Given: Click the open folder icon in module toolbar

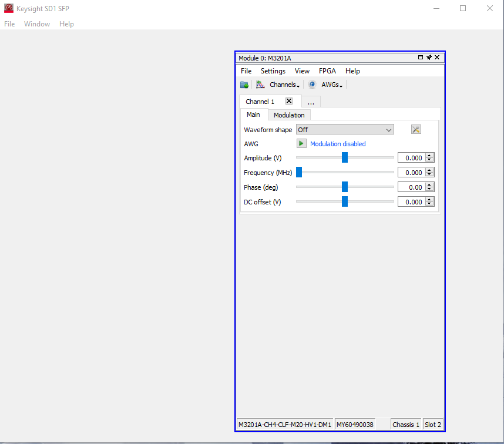Looking at the screenshot, I should (x=244, y=85).
